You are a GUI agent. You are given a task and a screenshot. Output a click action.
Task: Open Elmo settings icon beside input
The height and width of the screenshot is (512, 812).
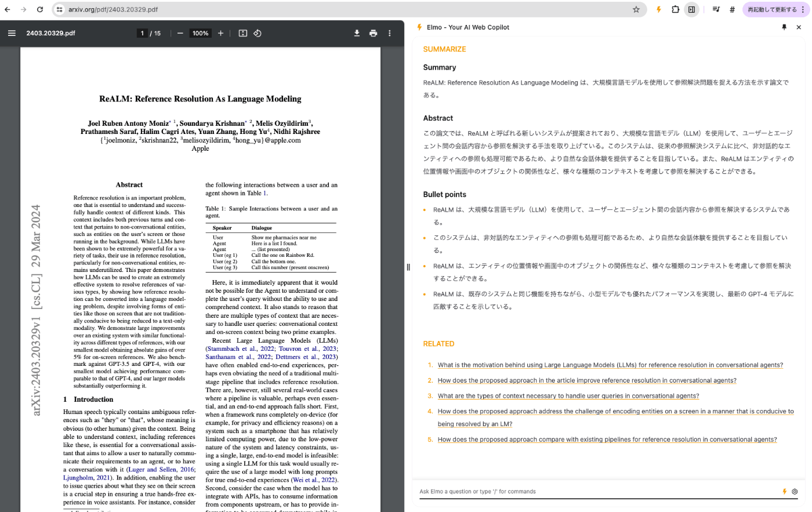pos(795,491)
